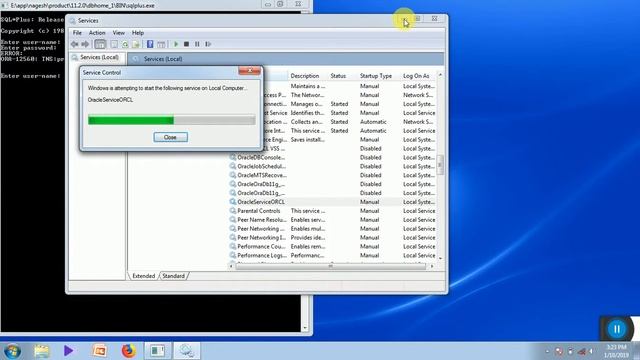Select the OracleMTSRecove... service row

coord(332,175)
